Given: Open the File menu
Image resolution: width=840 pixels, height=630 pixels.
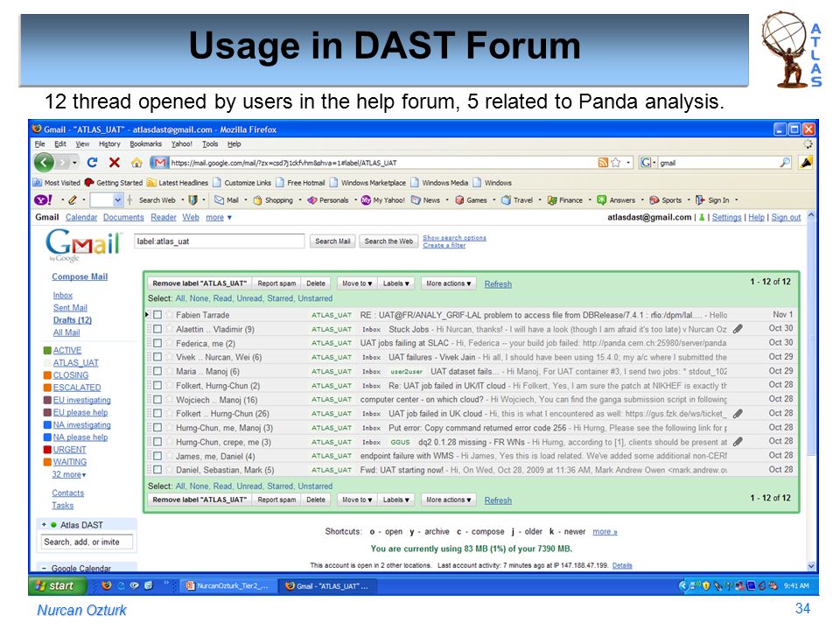Looking at the screenshot, I should click(39, 144).
